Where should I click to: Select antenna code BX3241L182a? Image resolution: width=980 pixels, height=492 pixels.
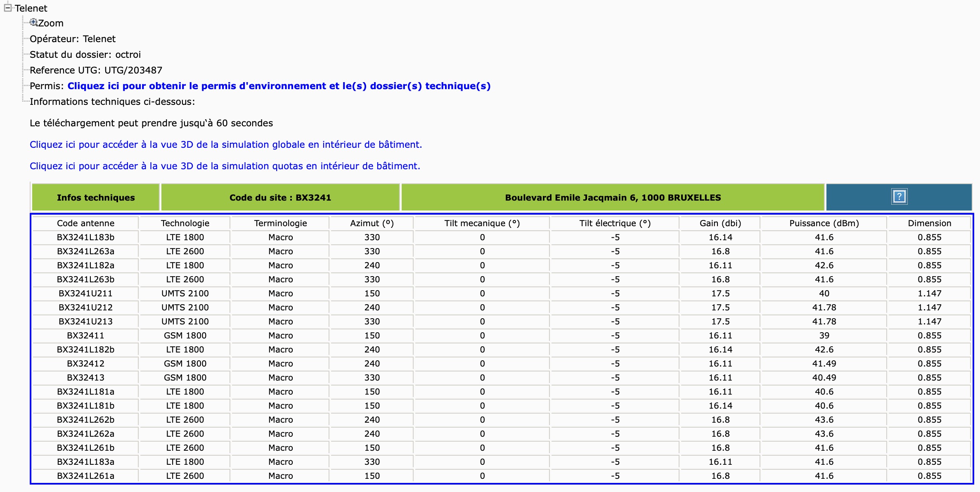pyautogui.click(x=85, y=265)
